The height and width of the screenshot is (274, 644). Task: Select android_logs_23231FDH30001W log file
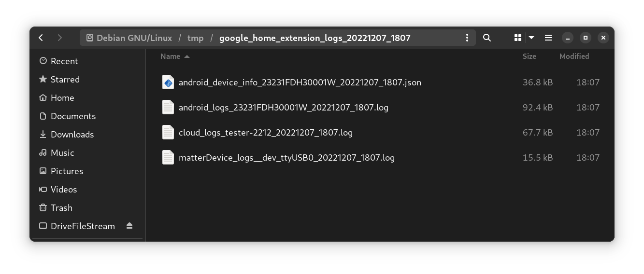click(x=283, y=108)
